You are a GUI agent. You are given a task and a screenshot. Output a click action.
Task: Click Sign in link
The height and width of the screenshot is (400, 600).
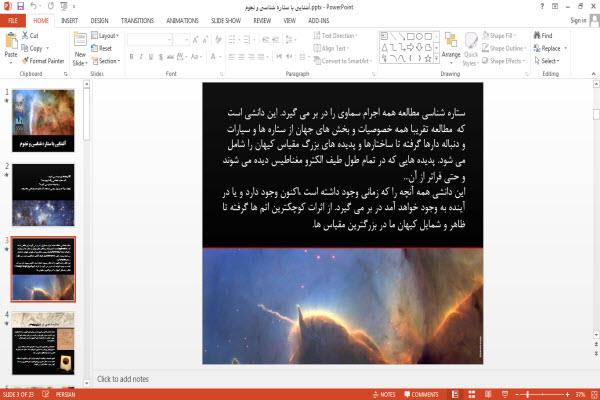[578, 20]
